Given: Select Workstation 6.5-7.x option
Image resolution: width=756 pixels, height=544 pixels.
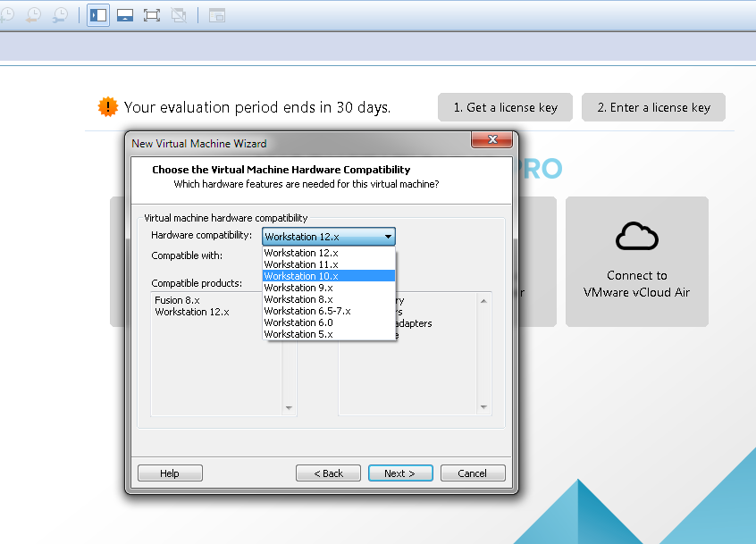Looking at the screenshot, I should (329, 311).
